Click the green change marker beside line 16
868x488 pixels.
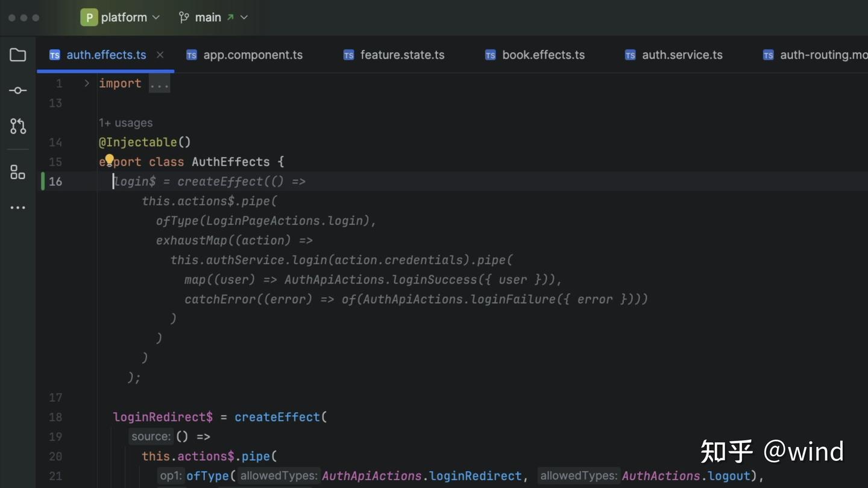coord(42,181)
